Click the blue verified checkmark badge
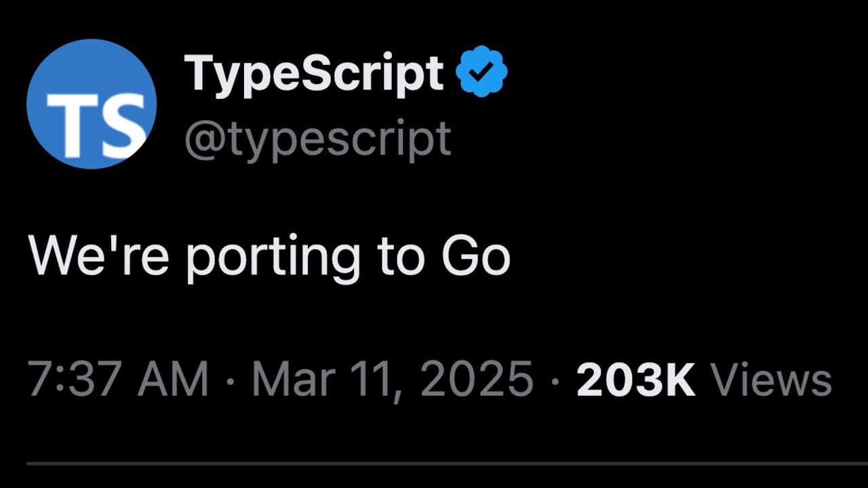The height and width of the screenshot is (488, 868). (481, 72)
